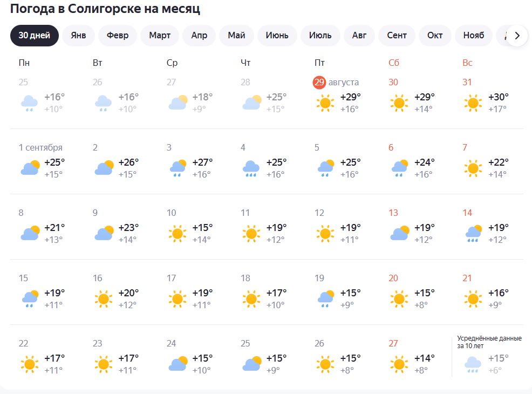The width and height of the screenshot is (532, 394).
Task: Click the highlighted date 29 августа
Action: 336,82
